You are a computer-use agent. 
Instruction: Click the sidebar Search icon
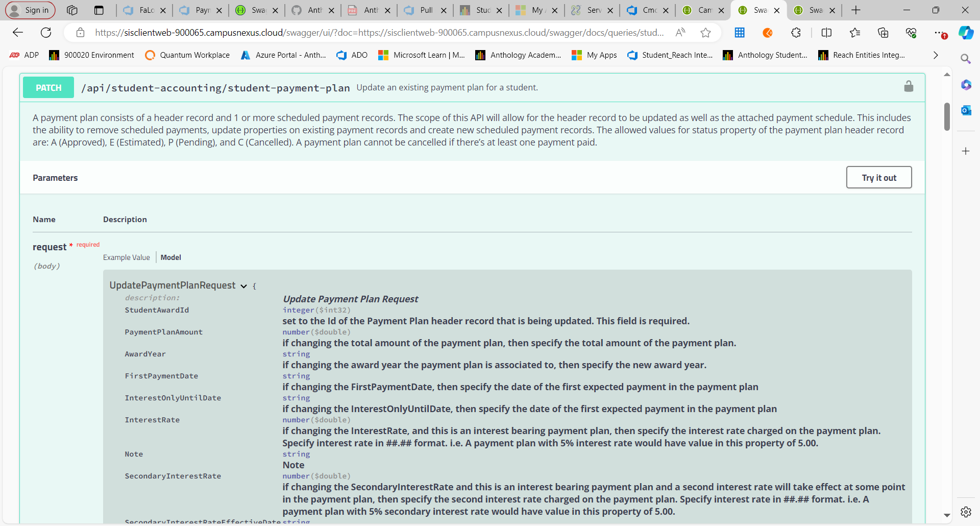tap(966, 59)
